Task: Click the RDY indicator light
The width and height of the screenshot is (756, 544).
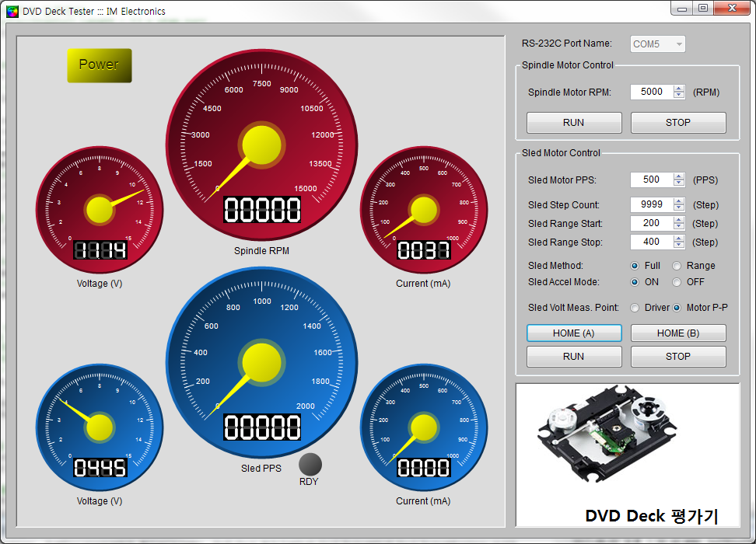Action: (310, 464)
